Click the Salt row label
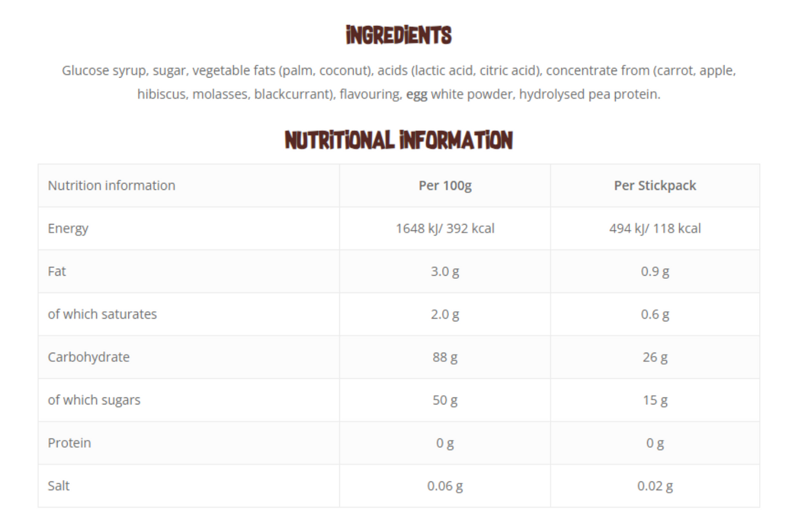799x532 pixels. 59,486
